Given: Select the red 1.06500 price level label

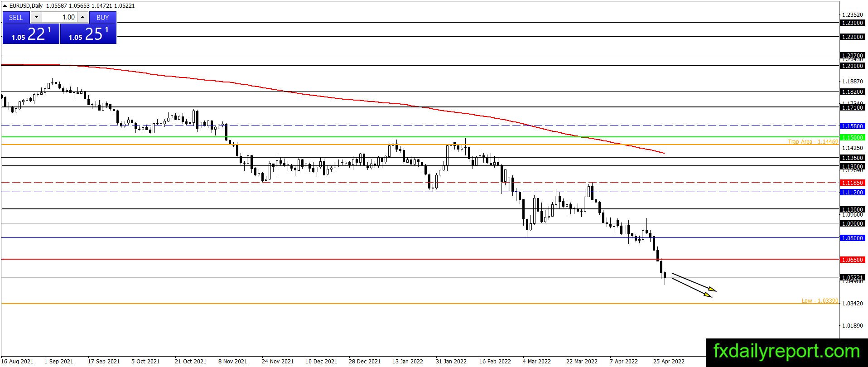Looking at the screenshot, I should point(852,260).
